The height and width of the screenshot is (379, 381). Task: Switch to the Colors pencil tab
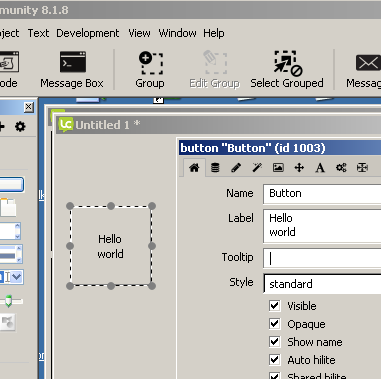click(x=236, y=168)
